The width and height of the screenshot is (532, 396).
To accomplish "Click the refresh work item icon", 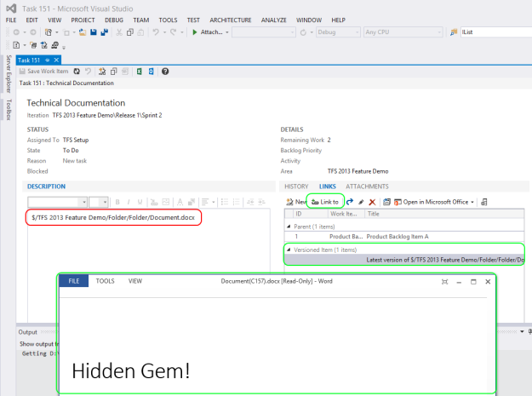I will point(77,72).
